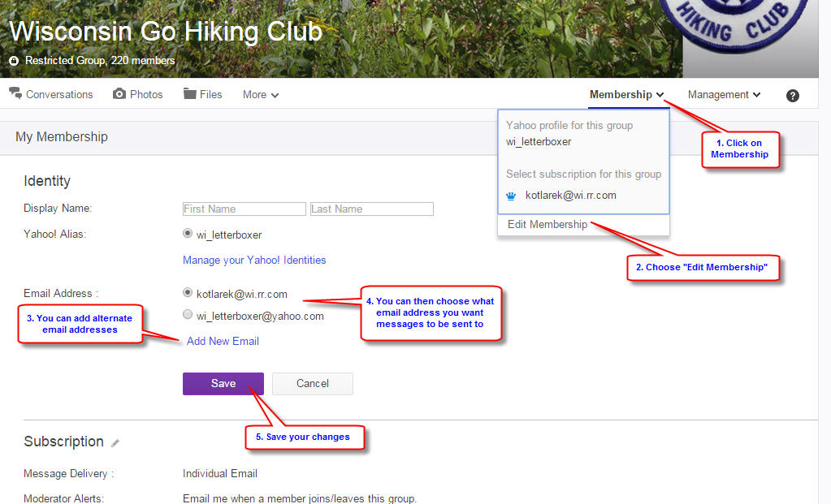Cancel the membership edits
Viewport: 831px width, 504px height.
pyautogui.click(x=313, y=384)
